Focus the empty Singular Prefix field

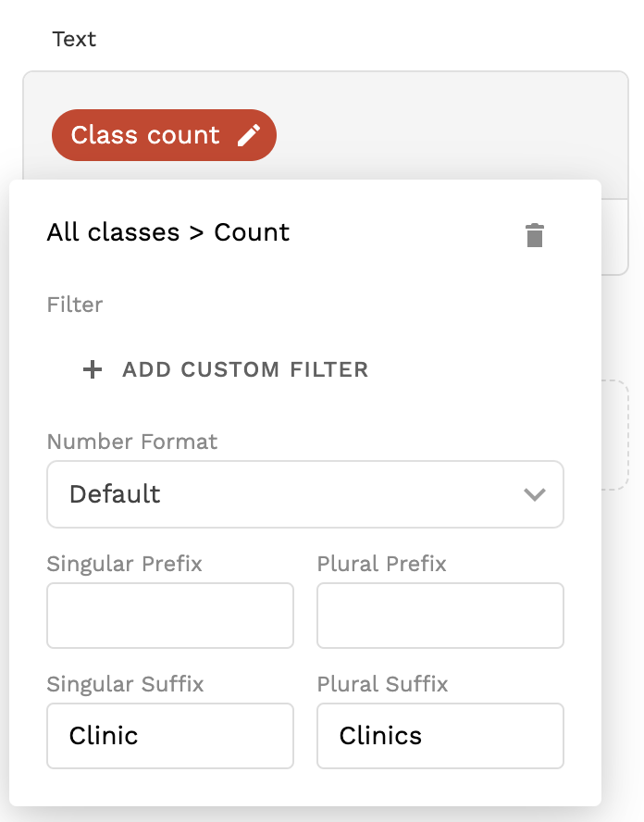click(170, 616)
